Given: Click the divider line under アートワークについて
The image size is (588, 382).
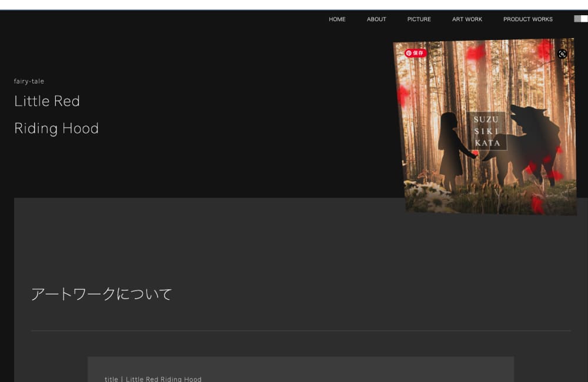Looking at the screenshot, I should pyautogui.click(x=300, y=331).
